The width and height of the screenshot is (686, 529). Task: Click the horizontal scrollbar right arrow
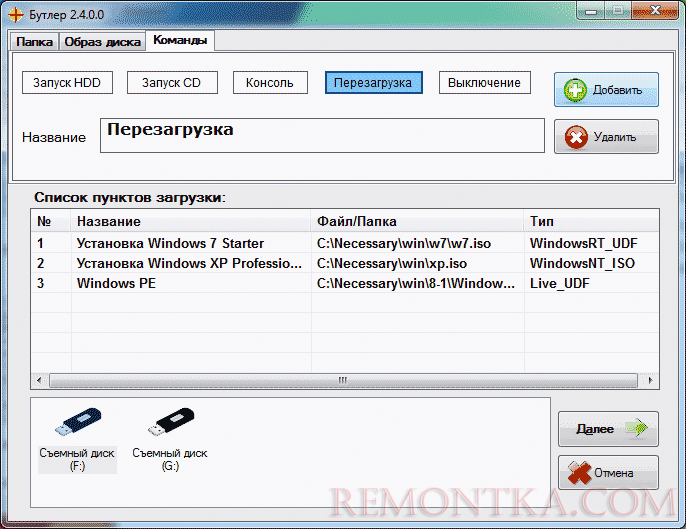652,380
